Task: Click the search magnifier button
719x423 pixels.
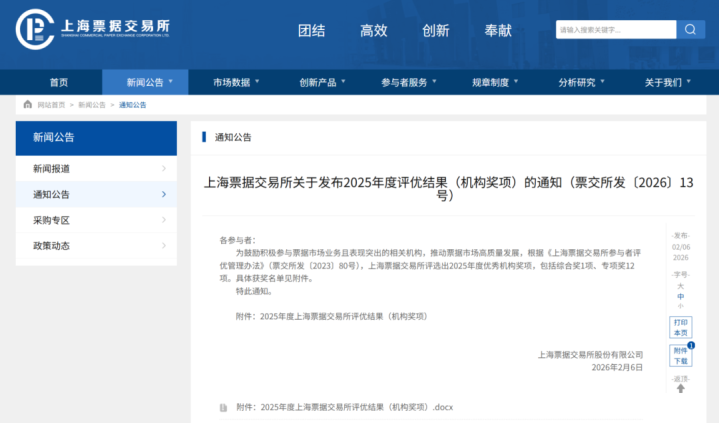Action: tap(690, 29)
